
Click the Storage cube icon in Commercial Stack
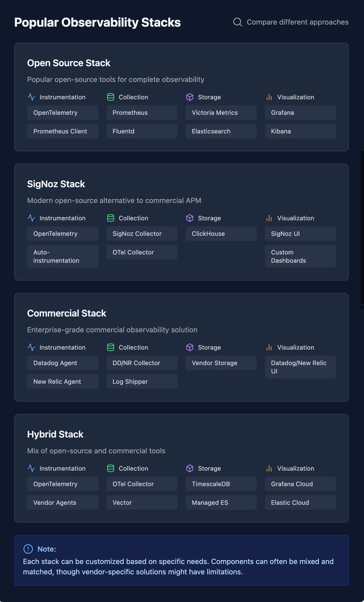click(x=190, y=347)
